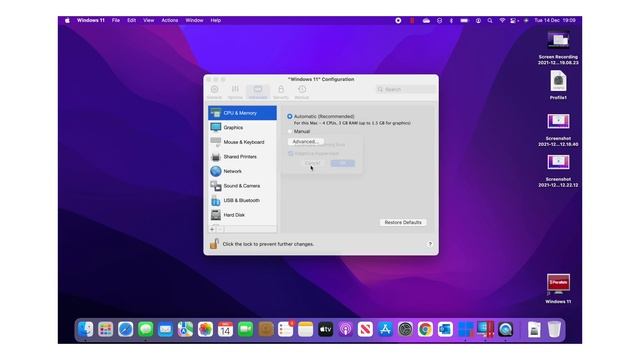
Task: Open Podcasts from the Dock
Action: (345, 329)
